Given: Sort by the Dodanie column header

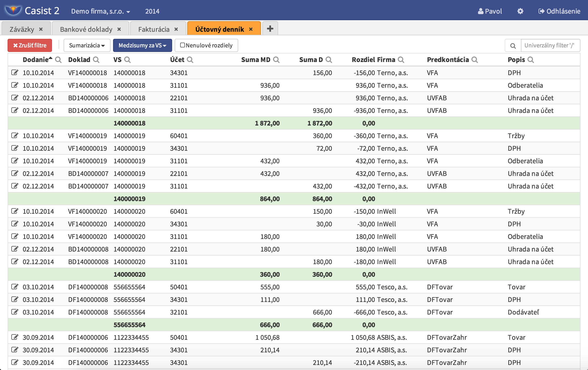Looking at the screenshot, I should (x=36, y=60).
